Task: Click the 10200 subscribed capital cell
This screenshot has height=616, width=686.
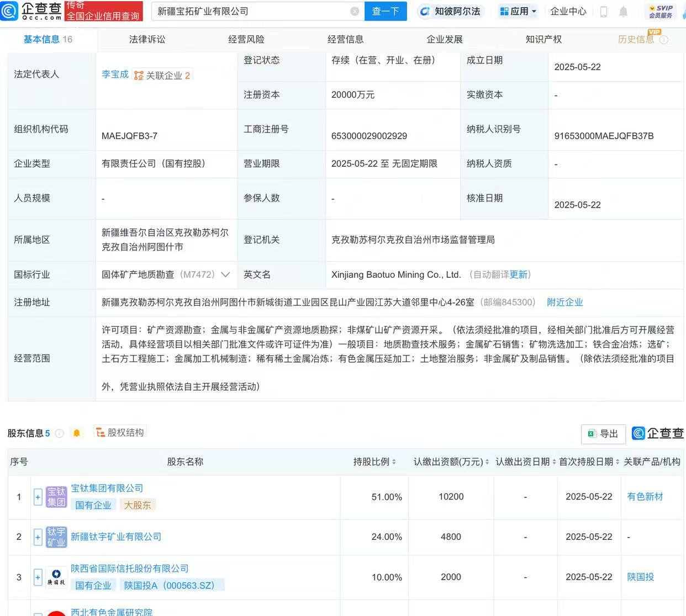Action: click(x=451, y=497)
